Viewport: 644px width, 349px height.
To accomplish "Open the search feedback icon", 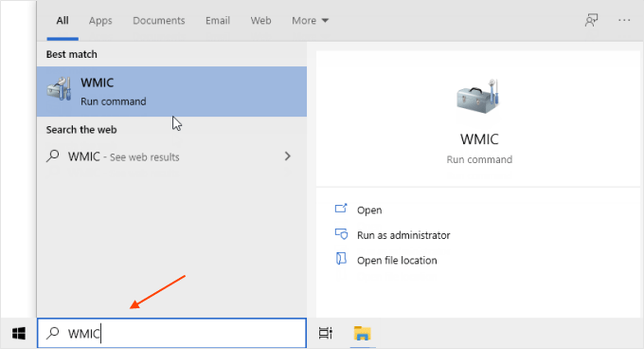I will pyautogui.click(x=591, y=20).
